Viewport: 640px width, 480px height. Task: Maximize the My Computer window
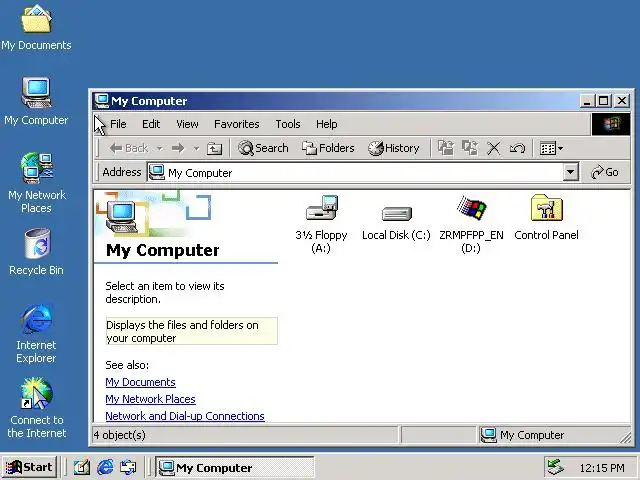(x=604, y=101)
